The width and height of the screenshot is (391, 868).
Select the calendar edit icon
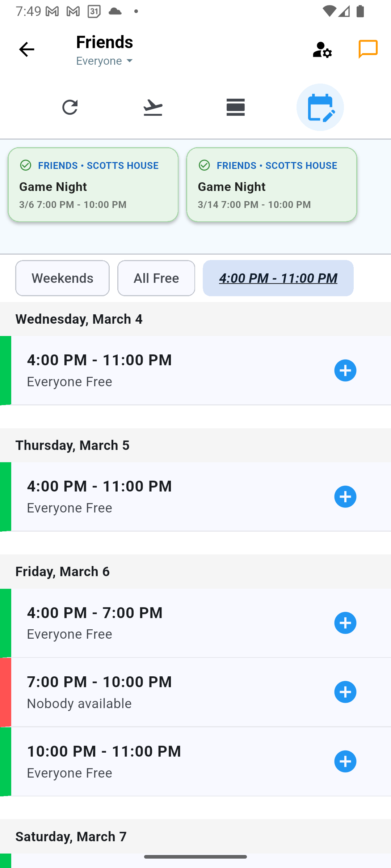tap(320, 107)
